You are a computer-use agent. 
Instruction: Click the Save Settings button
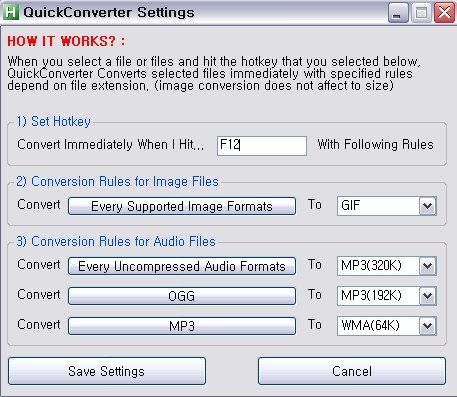pyautogui.click(x=107, y=371)
